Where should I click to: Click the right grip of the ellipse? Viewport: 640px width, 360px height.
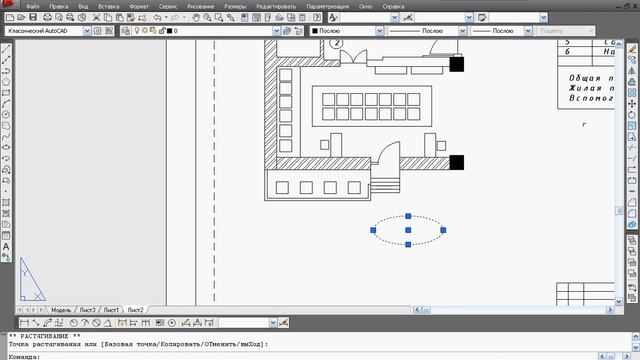click(x=443, y=230)
